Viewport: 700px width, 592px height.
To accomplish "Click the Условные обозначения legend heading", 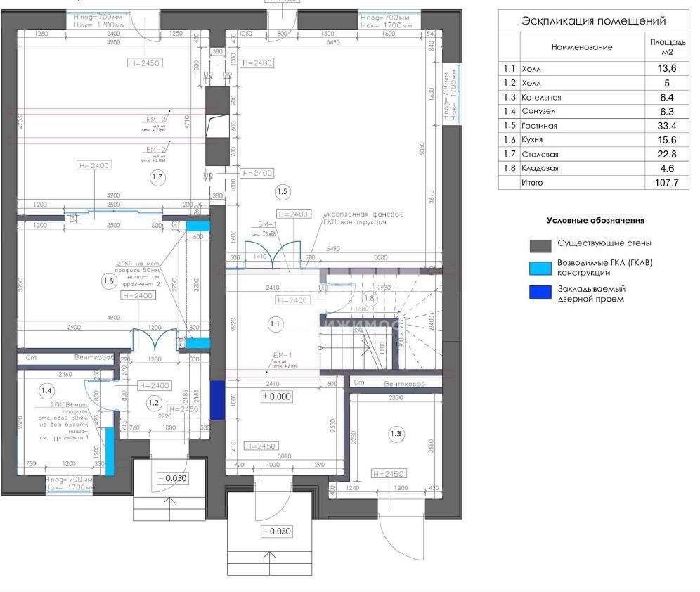I will point(595,220).
